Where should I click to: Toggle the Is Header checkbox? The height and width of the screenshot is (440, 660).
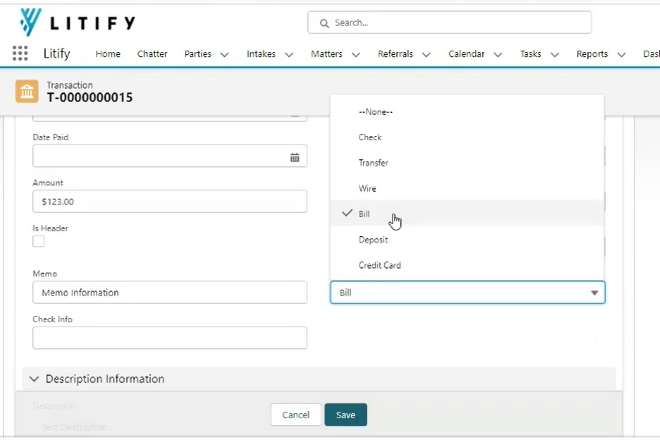[38, 241]
